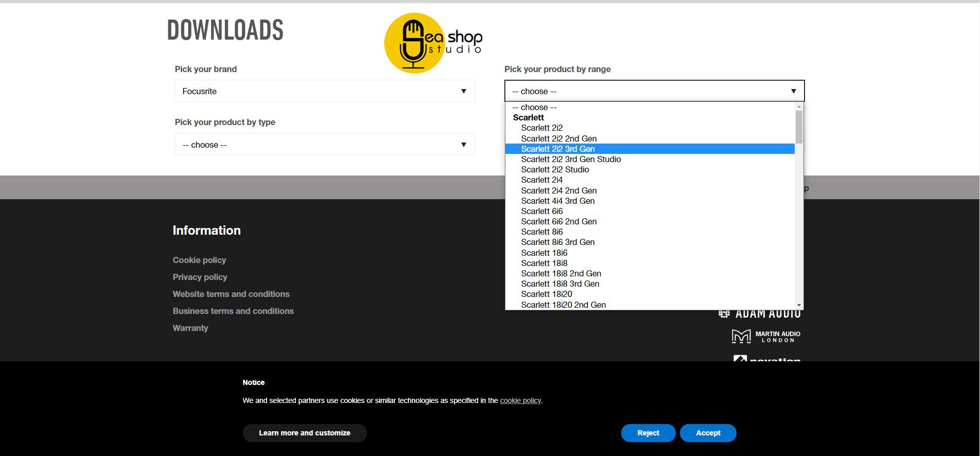Follow the cookie policy link in notice
The image size is (980, 456).
click(520, 400)
